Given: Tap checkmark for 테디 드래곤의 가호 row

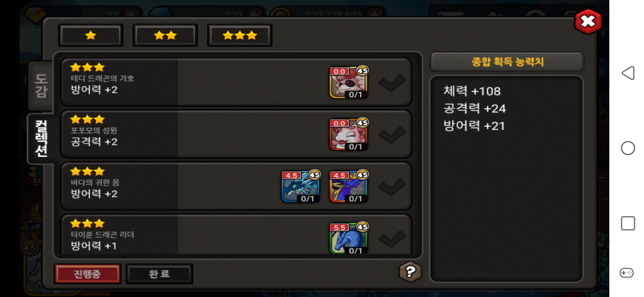Looking at the screenshot, I should (392, 82).
